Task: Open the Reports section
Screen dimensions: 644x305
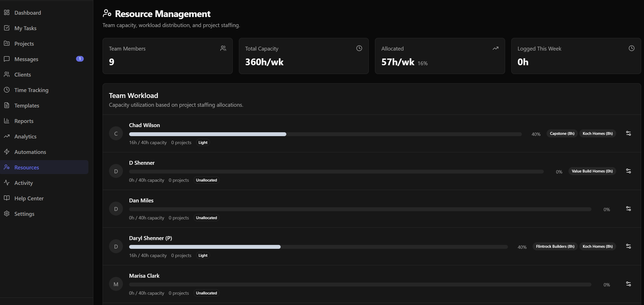Action: [x=24, y=121]
